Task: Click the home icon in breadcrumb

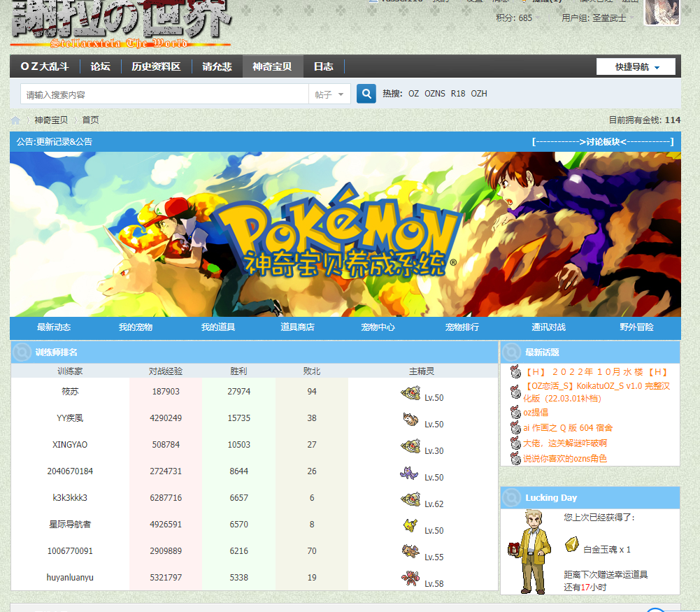Action: tap(15, 120)
